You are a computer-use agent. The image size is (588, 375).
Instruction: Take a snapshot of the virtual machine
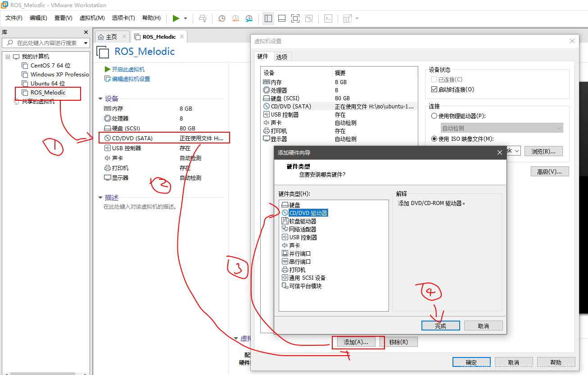point(221,18)
